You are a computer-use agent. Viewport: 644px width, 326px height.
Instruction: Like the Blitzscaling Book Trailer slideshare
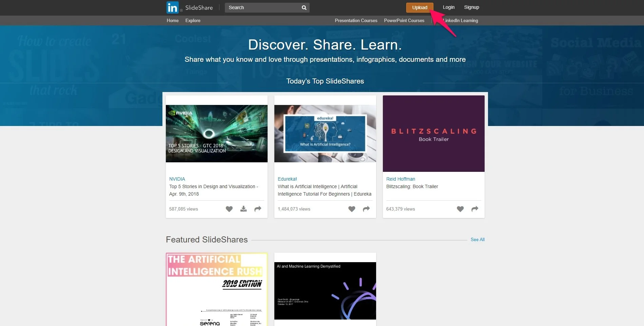tap(460, 209)
